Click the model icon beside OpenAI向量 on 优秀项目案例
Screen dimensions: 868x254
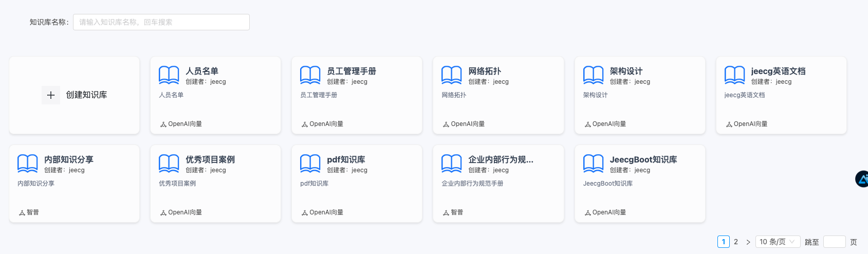[x=163, y=213]
